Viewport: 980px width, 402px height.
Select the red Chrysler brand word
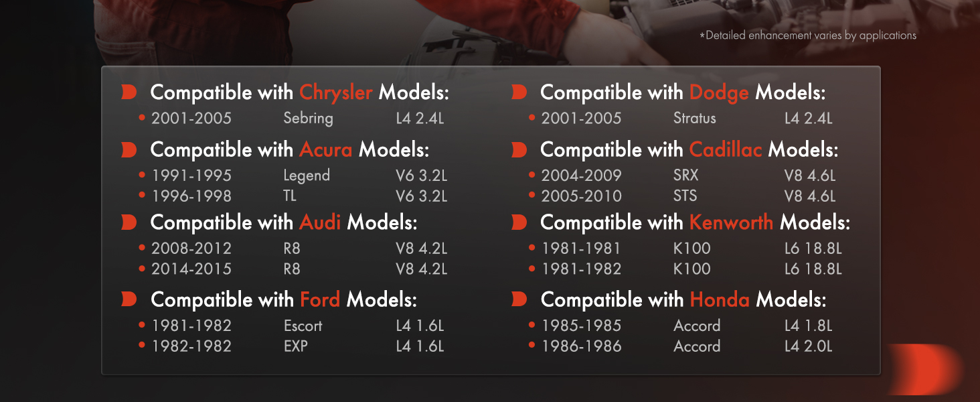point(335,93)
